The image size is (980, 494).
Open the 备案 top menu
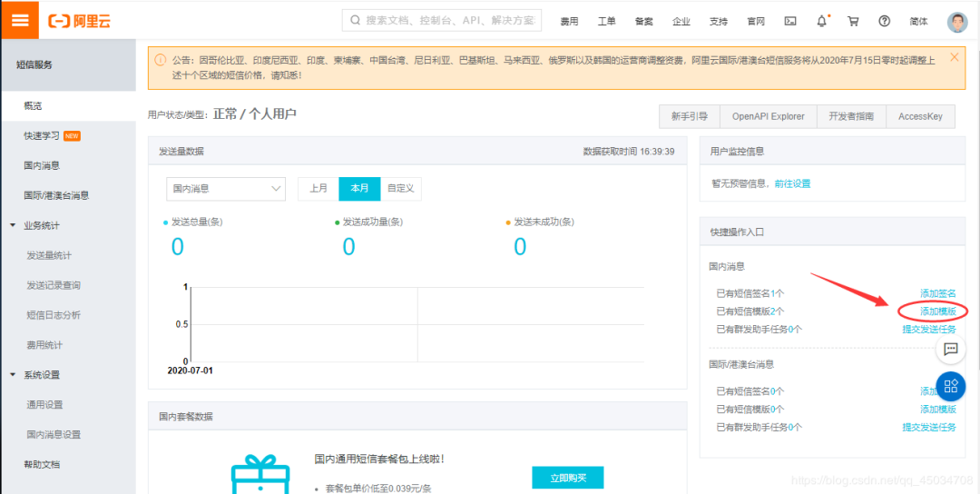point(643,21)
